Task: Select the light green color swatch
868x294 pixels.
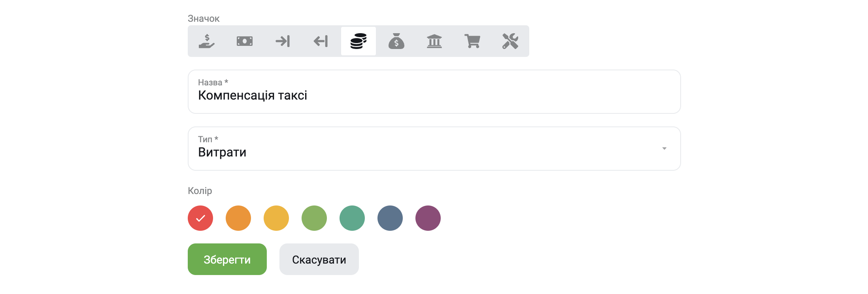Action: 314,218
